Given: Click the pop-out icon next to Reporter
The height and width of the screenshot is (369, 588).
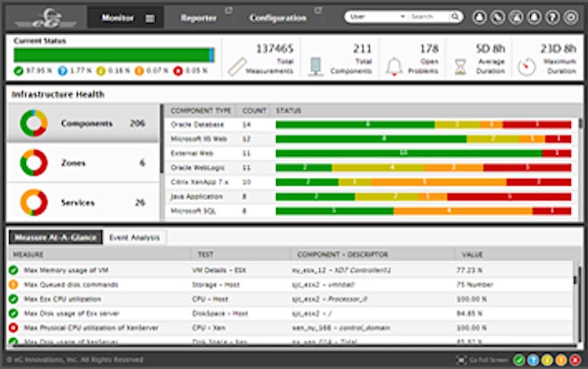Looking at the screenshot, I should click(229, 11).
